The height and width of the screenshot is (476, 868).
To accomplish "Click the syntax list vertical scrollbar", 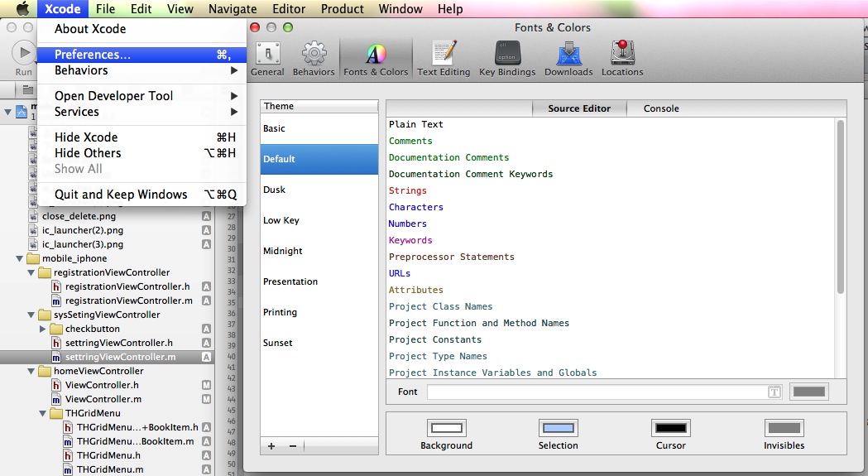I will coord(841,207).
